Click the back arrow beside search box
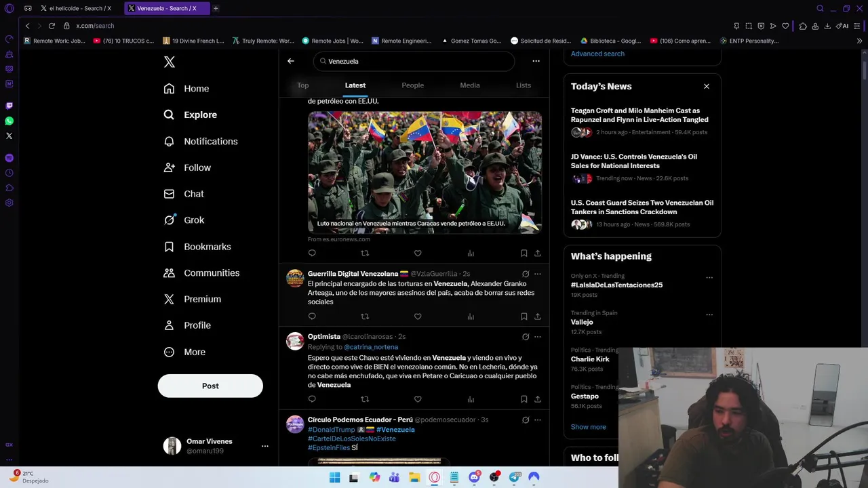The image size is (868, 488). pos(291,61)
